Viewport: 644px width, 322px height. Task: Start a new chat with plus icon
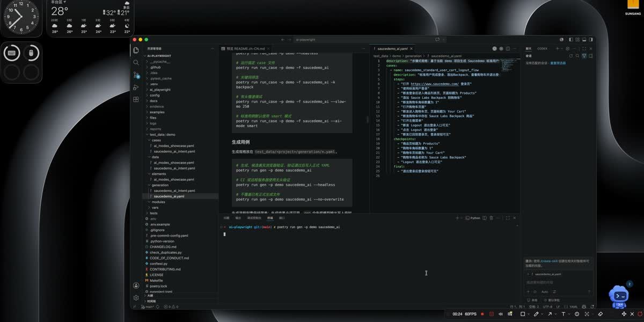pos(557,48)
